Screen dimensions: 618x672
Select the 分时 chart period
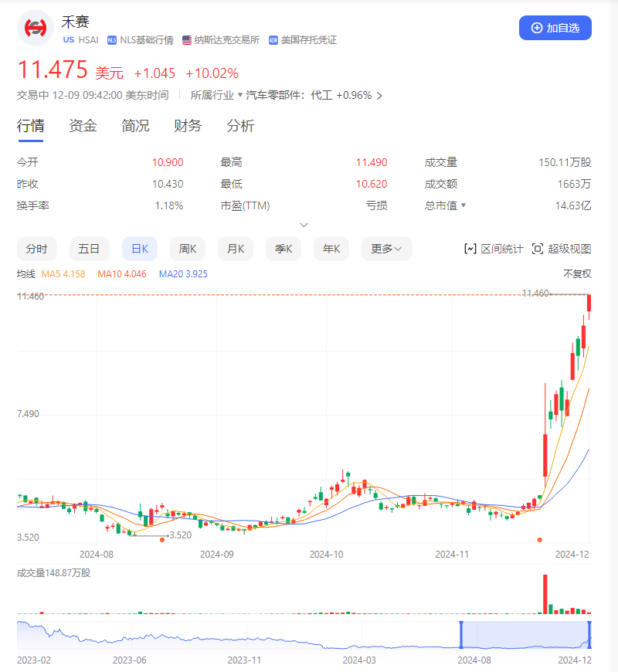(37, 249)
